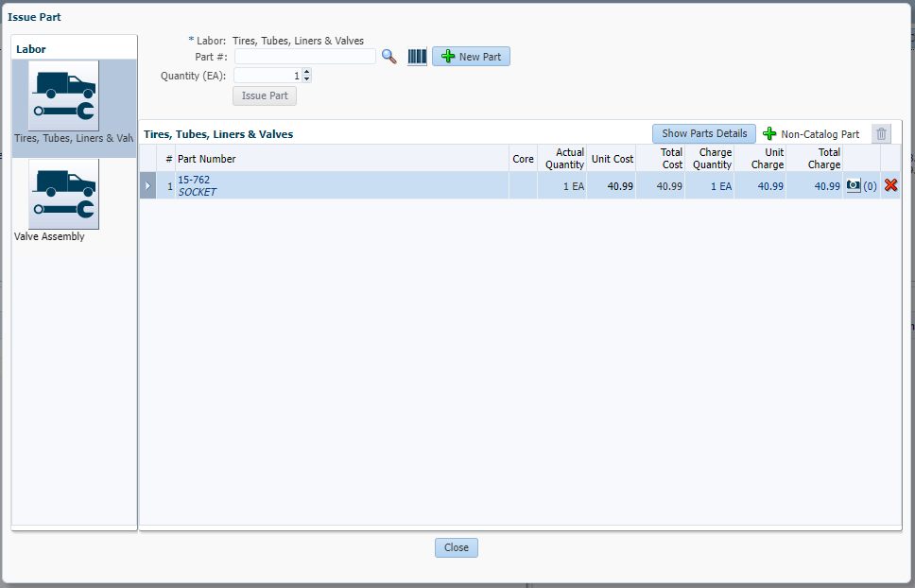Click into the Part # input field

click(x=304, y=57)
